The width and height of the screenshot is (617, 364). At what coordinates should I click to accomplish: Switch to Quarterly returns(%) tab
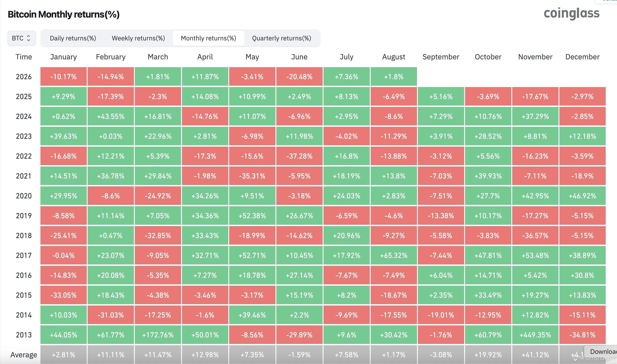click(282, 38)
